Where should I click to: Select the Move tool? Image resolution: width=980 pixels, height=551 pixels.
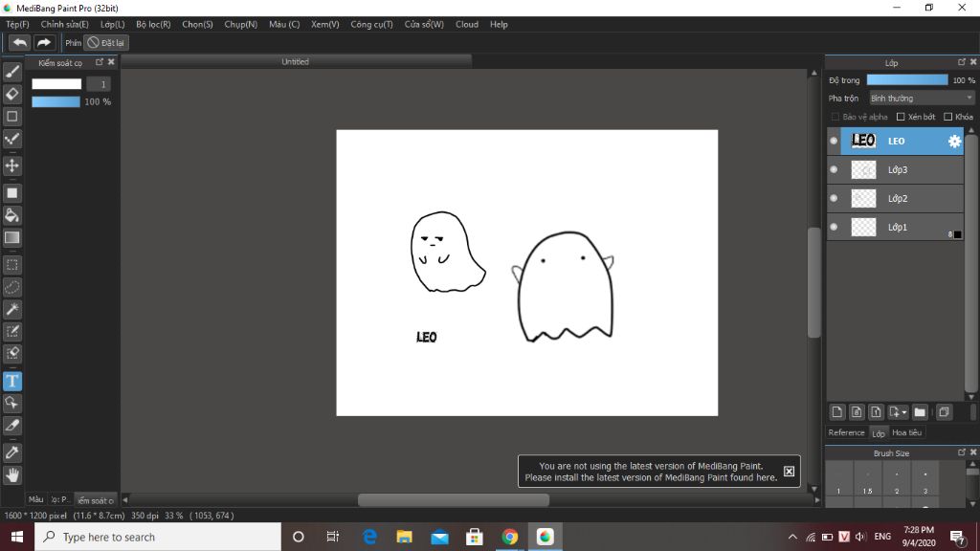pyautogui.click(x=11, y=165)
